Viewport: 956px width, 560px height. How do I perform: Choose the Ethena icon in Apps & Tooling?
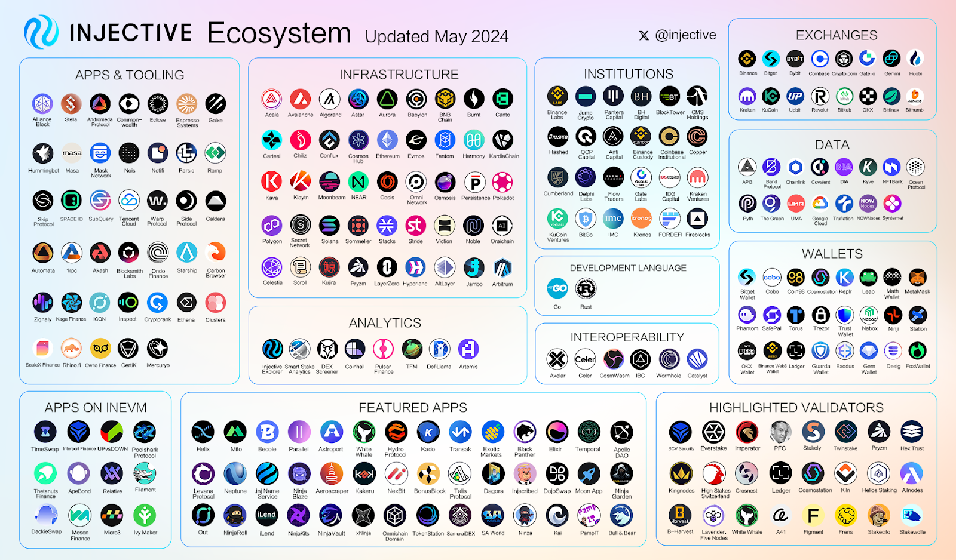[186, 303]
